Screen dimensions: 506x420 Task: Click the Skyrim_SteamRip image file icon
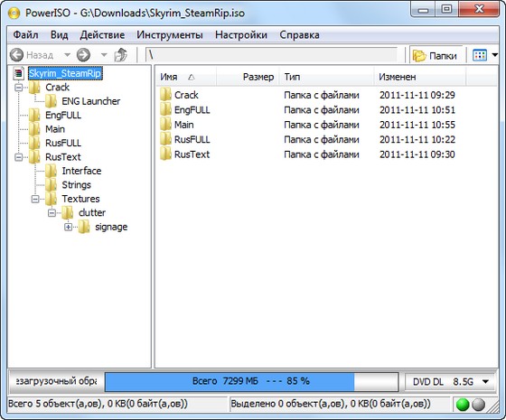[x=19, y=73]
